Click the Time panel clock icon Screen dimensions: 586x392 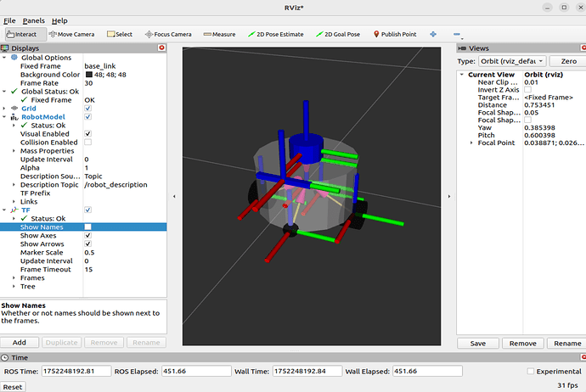click(x=4, y=358)
